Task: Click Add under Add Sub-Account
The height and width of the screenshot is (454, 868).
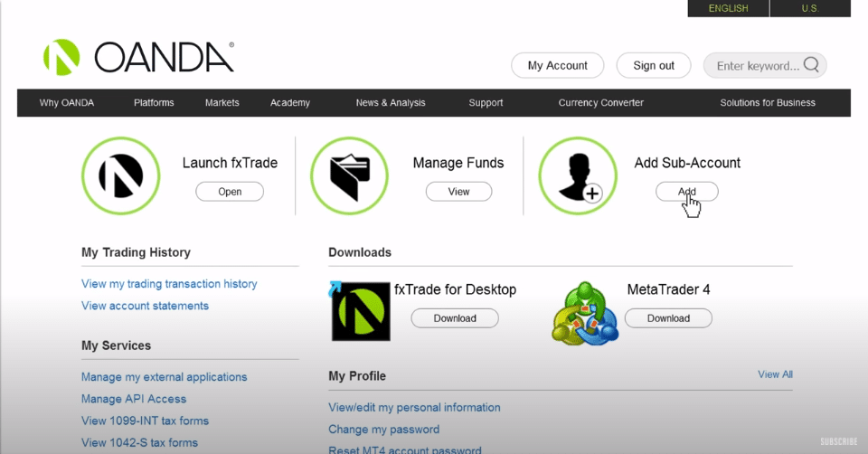Action: (687, 192)
